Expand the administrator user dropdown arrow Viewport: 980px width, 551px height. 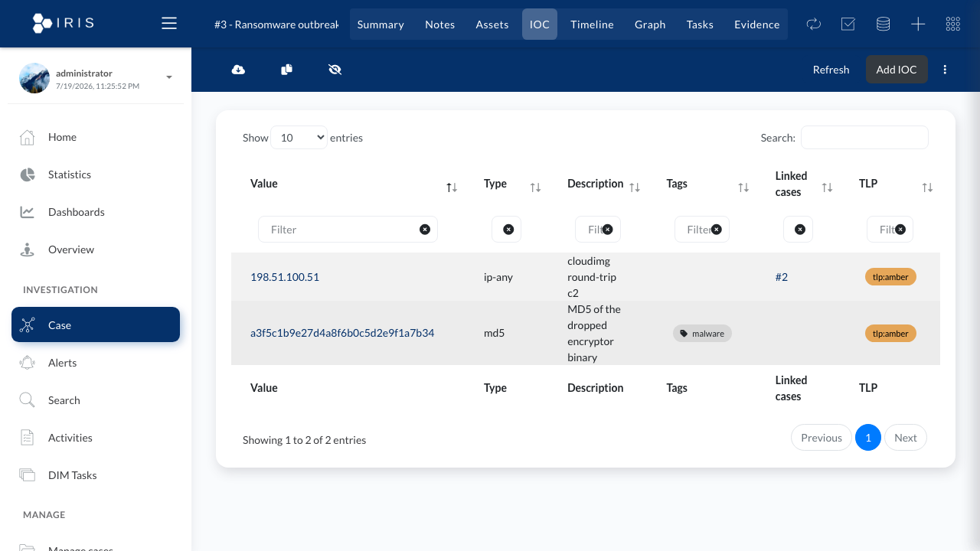[169, 77]
